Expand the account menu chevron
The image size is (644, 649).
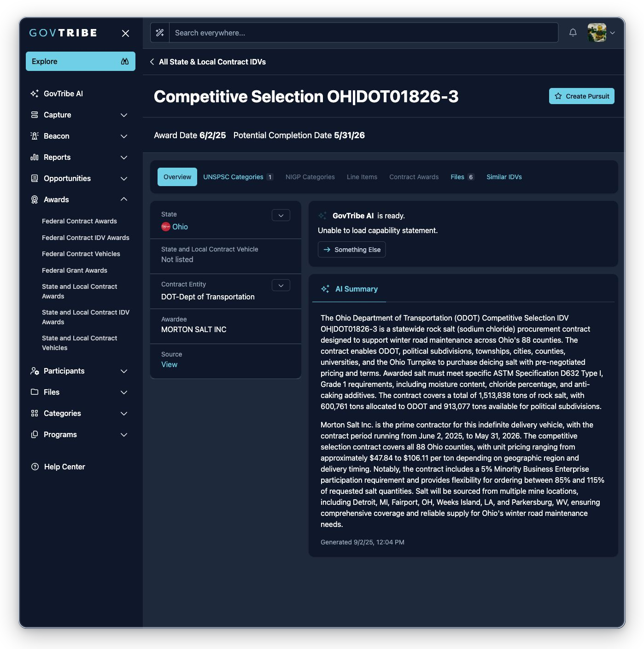tap(613, 33)
